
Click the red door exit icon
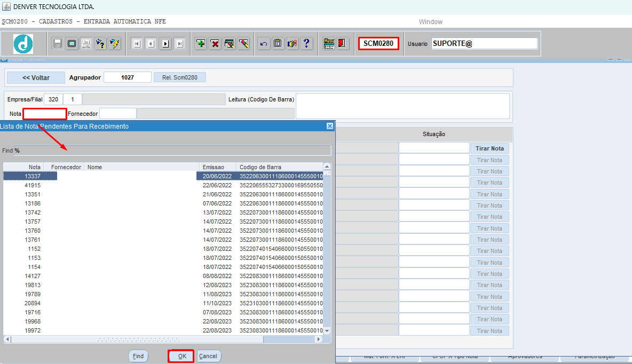pos(342,44)
